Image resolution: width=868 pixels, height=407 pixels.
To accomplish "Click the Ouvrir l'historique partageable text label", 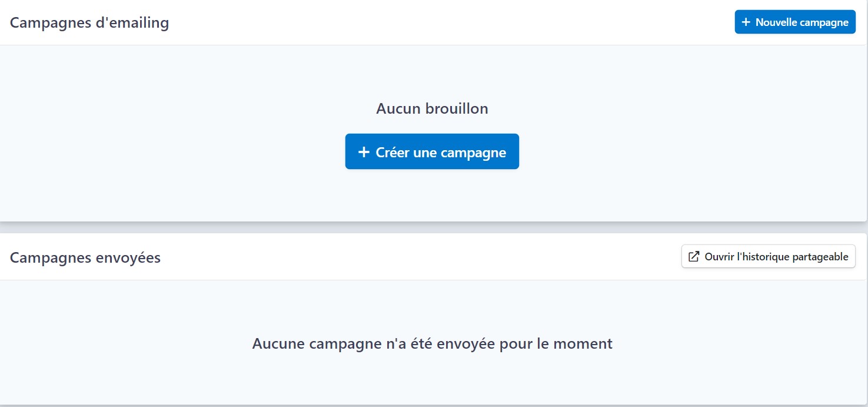I will [776, 257].
